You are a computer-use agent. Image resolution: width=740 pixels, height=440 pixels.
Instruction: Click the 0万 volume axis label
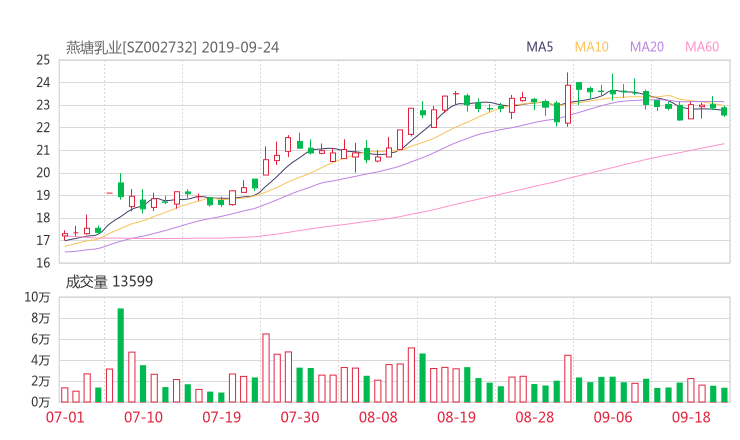point(41,402)
